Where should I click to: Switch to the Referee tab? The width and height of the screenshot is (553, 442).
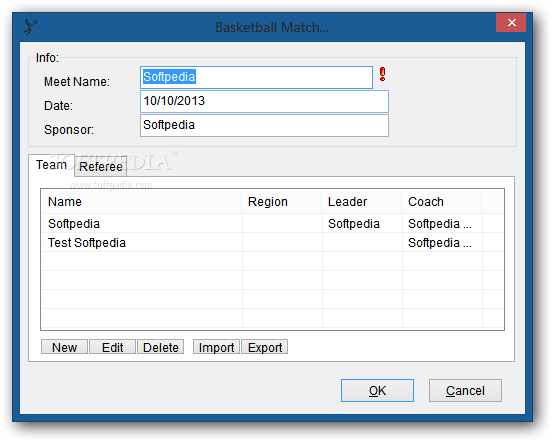101,166
